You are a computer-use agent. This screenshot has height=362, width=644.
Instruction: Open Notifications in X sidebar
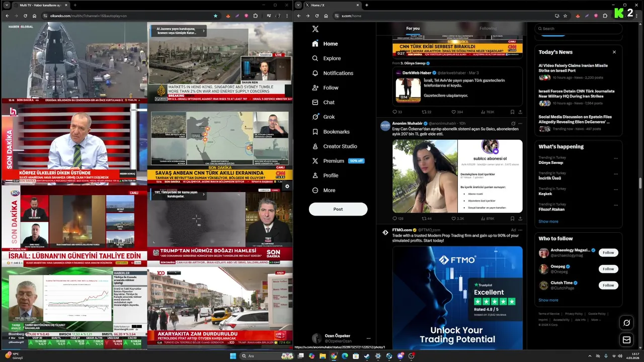coord(333,73)
